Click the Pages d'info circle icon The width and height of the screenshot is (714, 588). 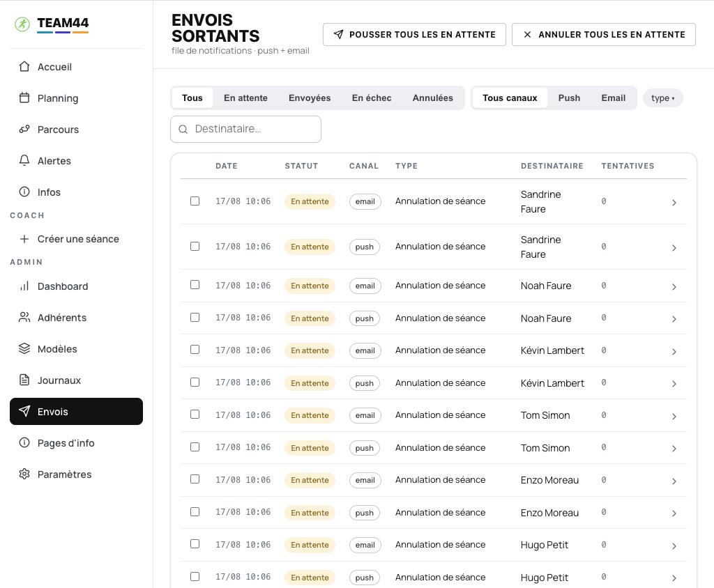pyautogui.click(x=24, y=443)
